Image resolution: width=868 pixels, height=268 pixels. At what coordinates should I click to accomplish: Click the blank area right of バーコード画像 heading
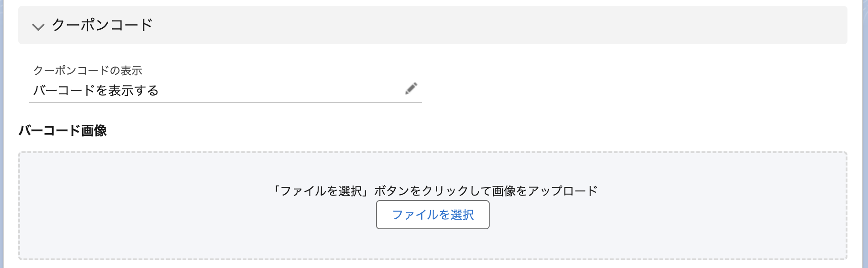456,131
